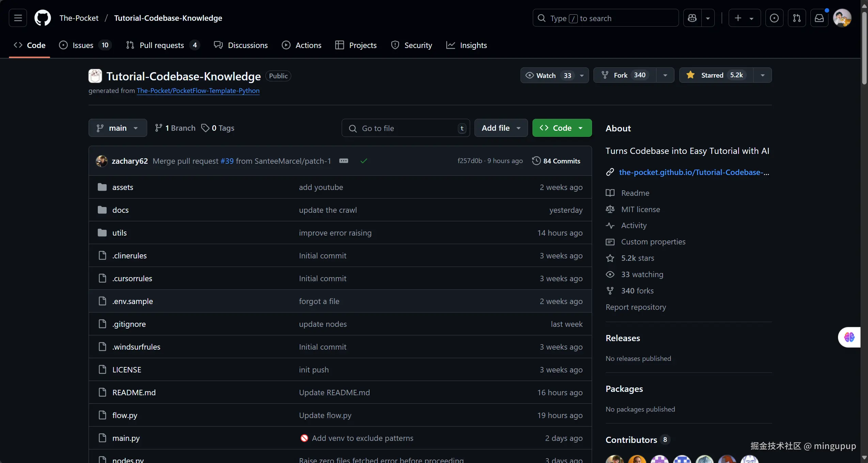Open the Security tab
The height and width of the screenshot is (463, 868).
412,45
